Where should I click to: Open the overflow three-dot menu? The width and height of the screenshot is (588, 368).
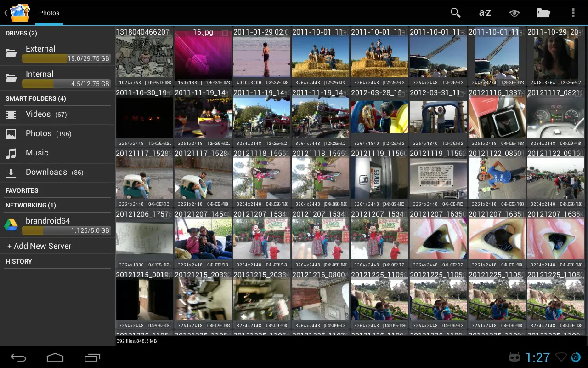(572, 13)
